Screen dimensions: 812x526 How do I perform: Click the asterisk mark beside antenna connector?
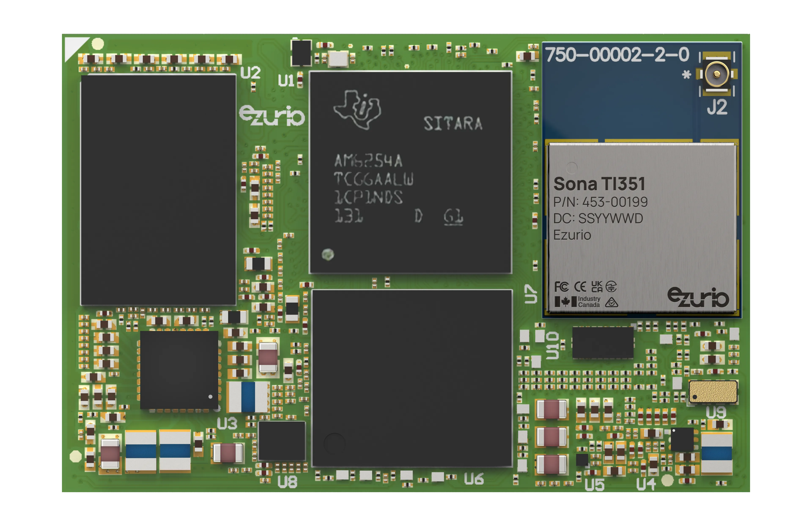[x=686, y=74]
